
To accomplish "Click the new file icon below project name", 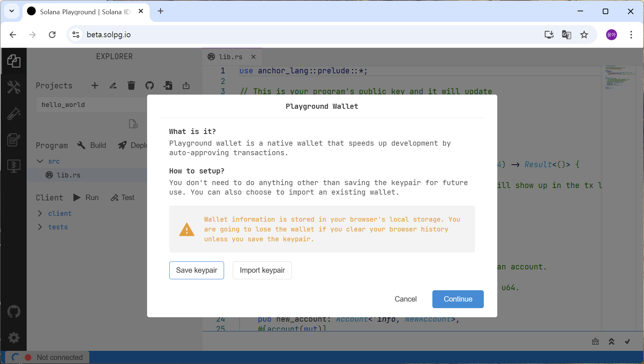I will 133,124.
